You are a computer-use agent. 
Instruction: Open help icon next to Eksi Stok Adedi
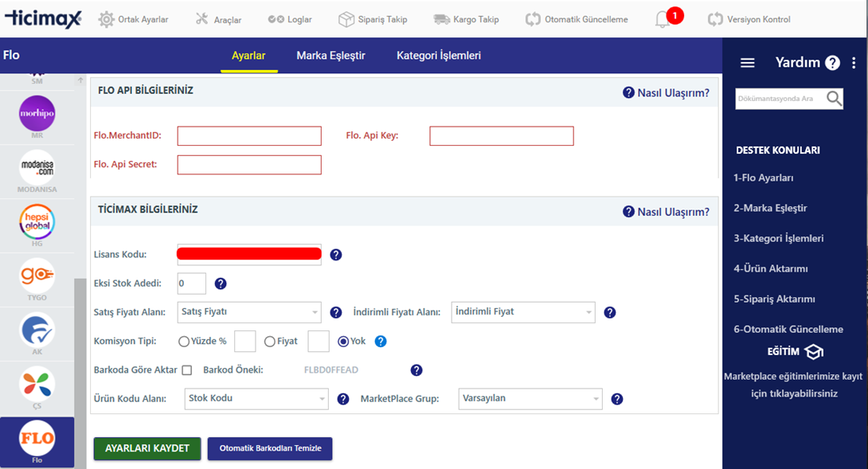(x=221, y=283)
